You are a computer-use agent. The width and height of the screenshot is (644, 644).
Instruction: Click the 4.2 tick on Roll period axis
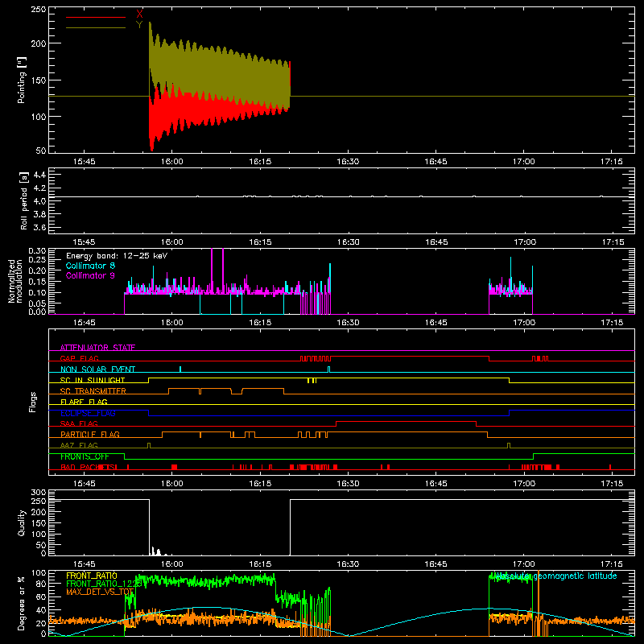pos(39,188)
